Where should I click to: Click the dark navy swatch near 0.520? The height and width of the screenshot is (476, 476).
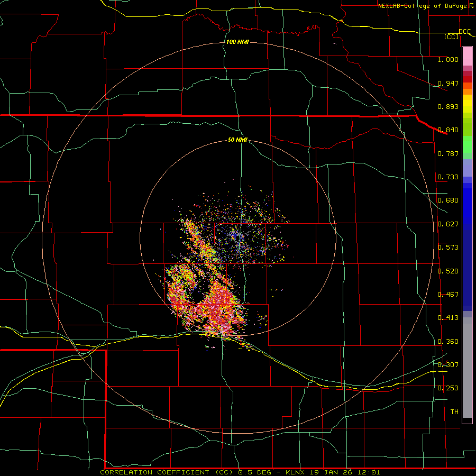[x=467, y=270]
